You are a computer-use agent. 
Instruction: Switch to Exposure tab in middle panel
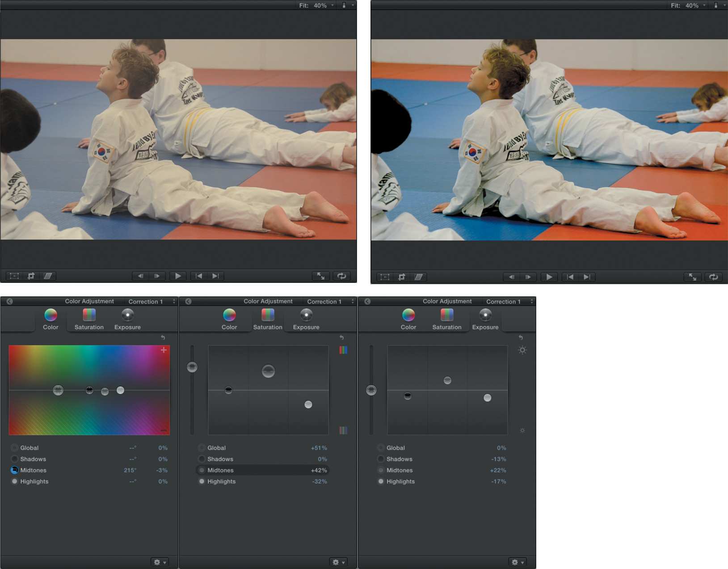tap(306, 319)
